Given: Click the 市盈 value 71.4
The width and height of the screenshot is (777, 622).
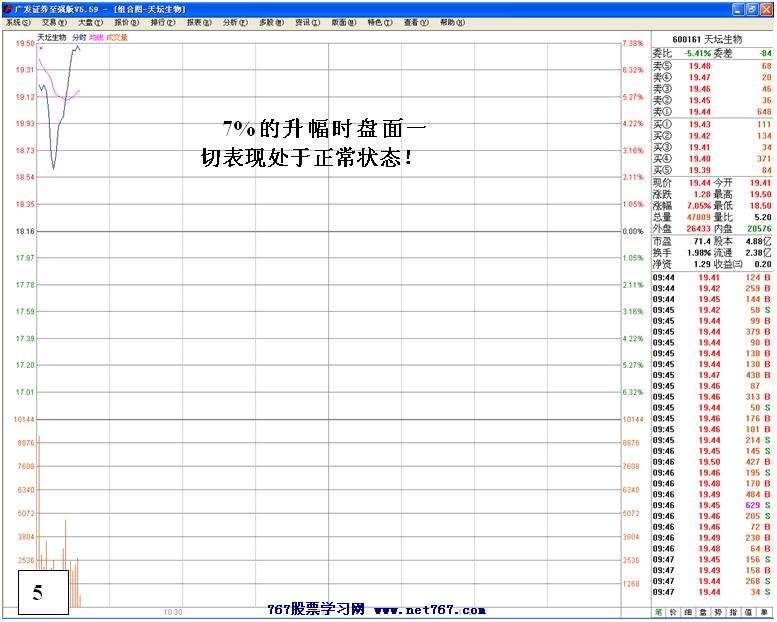Looking at the screenshot, I should (702, 241).
